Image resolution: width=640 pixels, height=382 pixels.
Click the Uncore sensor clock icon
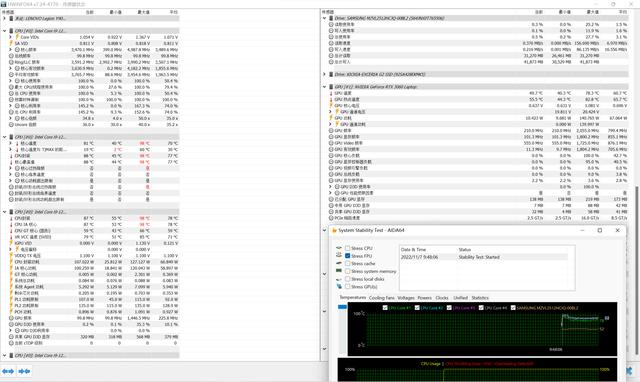click(11, 124)
